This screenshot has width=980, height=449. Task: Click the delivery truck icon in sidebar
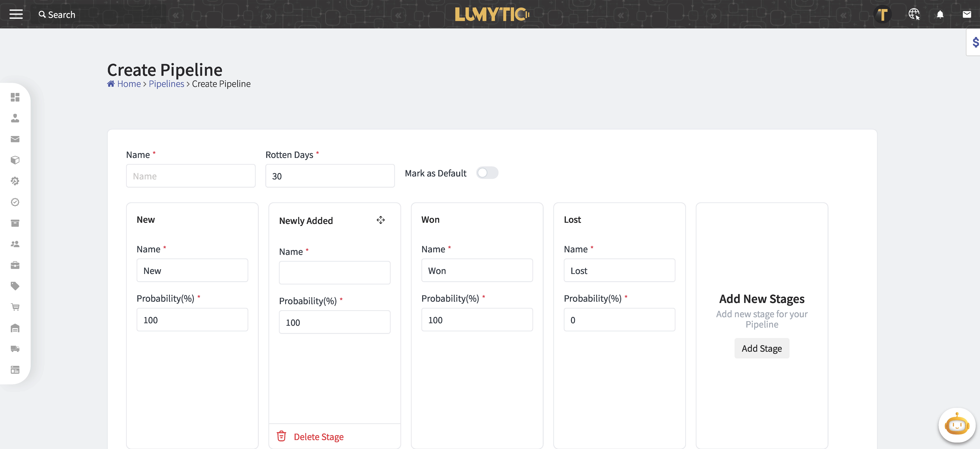(x=15, y=349)
